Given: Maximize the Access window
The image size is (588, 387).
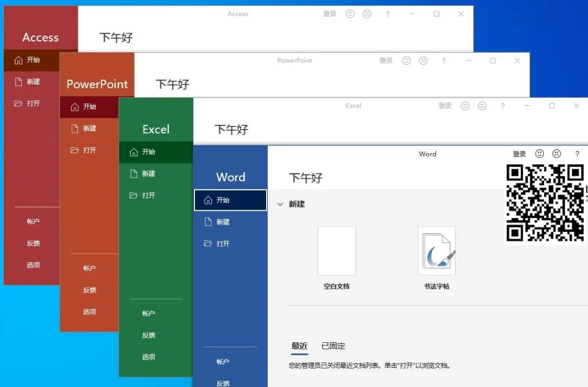Looking at the screenshot, I should point(437,14).
